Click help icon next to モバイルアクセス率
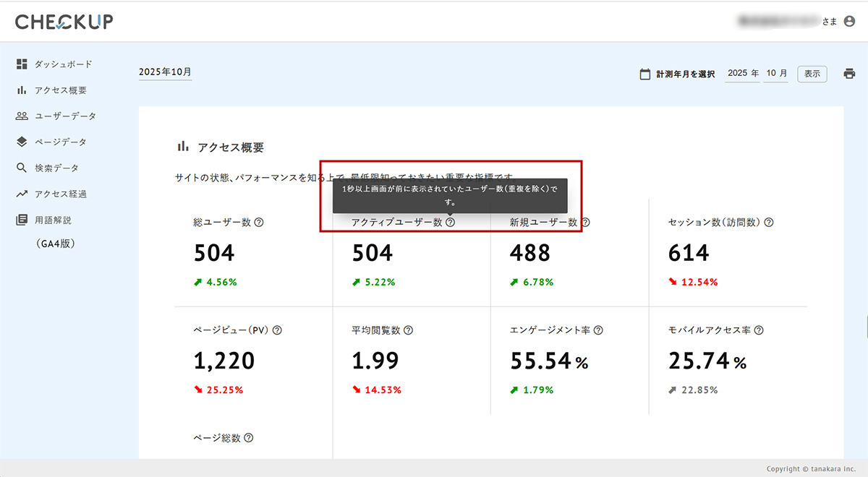The height and width of the screenshot is (477, 868). click(x=758, y=330)
